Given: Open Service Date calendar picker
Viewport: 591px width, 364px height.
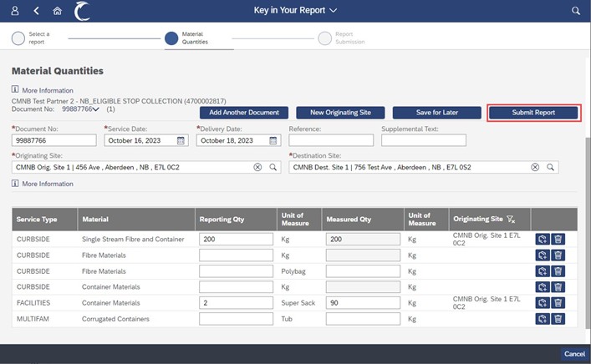Looking at the screenshot, I should (181, 140).
